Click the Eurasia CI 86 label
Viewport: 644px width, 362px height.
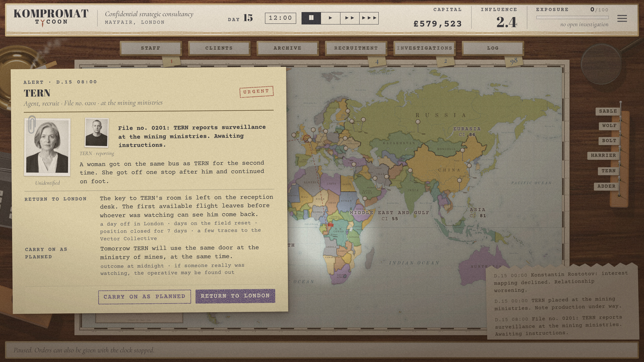pyautogui.click(x=467, y=132)
